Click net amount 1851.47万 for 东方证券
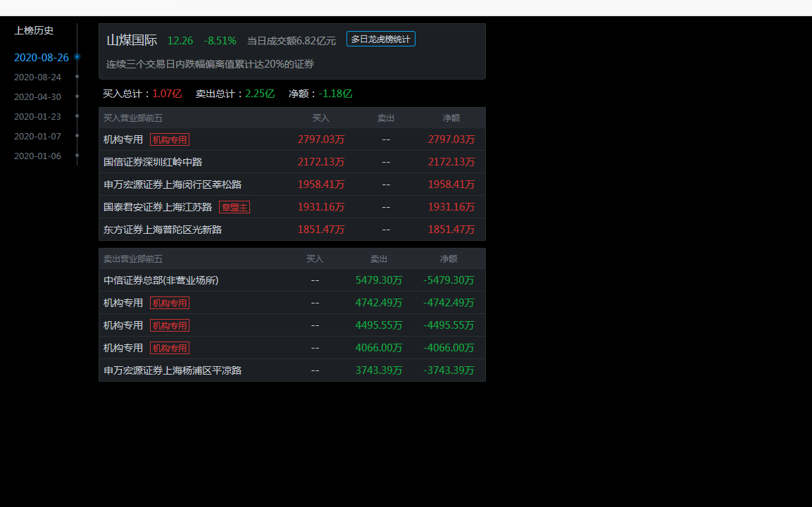Image resolution: width=812 pixels, height=507 pixels. [x=451, y=230]
